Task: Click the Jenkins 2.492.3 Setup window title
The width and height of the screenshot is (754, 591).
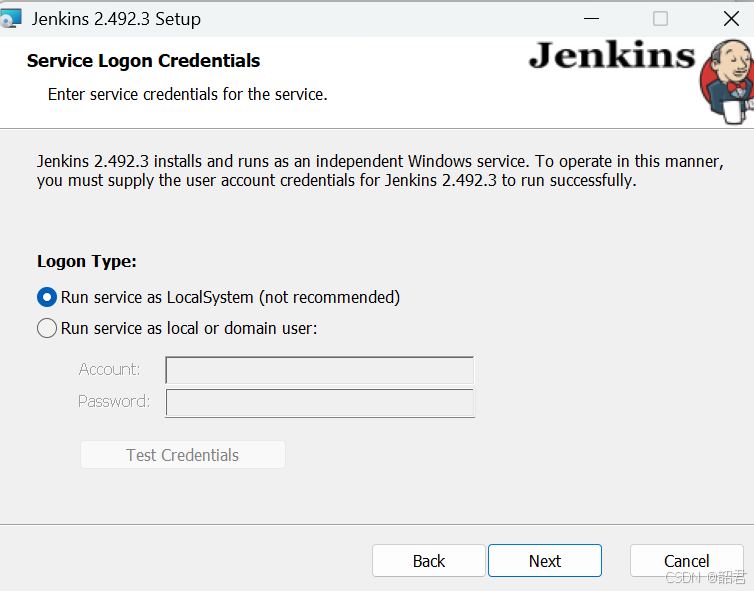Action: pyautogui.click(x=116, y=19)
